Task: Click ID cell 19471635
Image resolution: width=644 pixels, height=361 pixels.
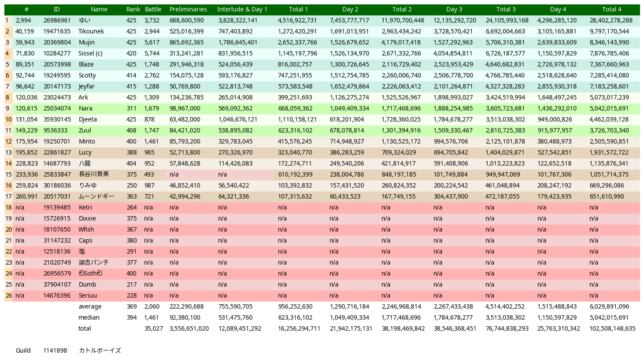Action: pos(57,31)
